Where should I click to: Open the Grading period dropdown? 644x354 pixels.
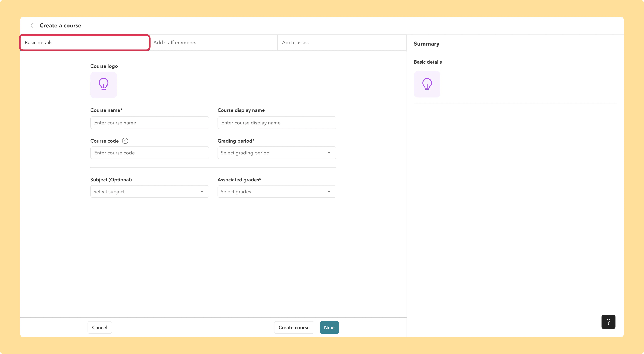277,153
